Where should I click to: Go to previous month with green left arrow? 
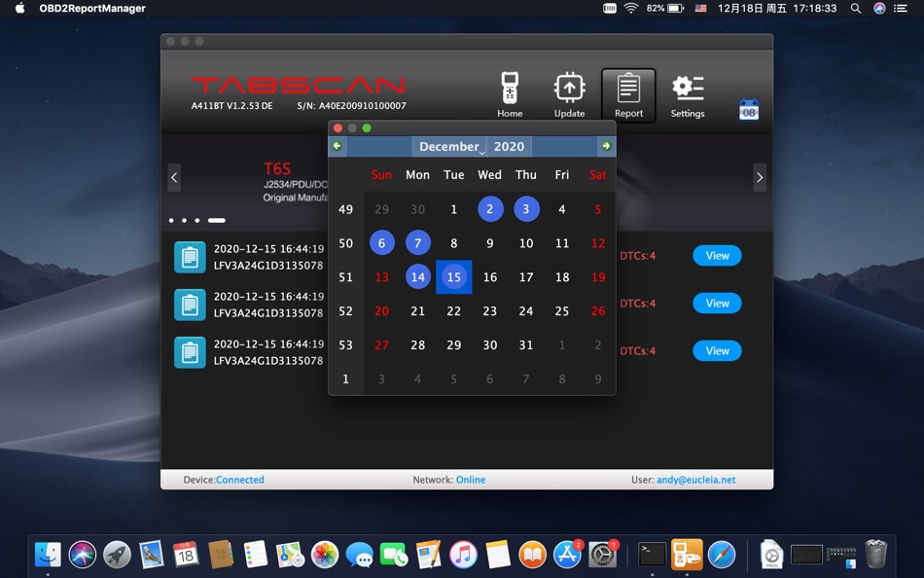tap(338, 146)
